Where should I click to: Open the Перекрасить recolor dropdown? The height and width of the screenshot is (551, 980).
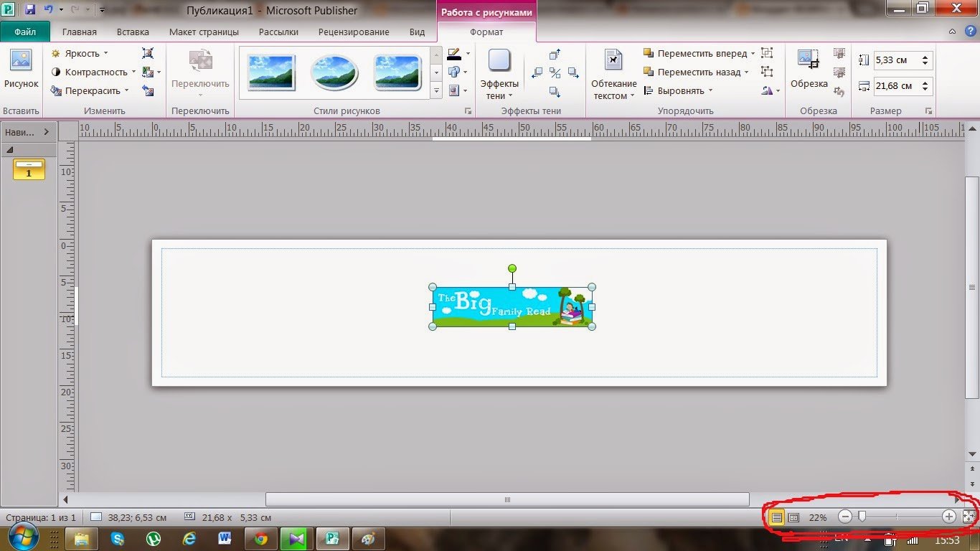(90, 91)
